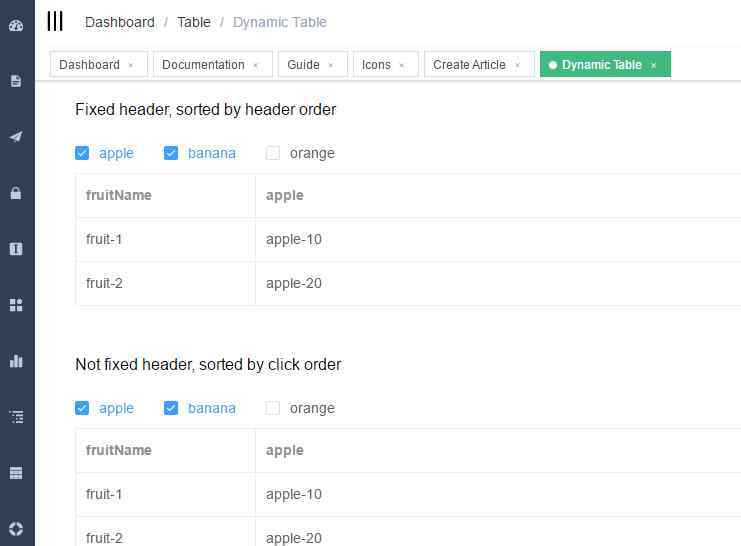
Task: Enable orange checkbox in fixed header section
Action: coord(273,153)
